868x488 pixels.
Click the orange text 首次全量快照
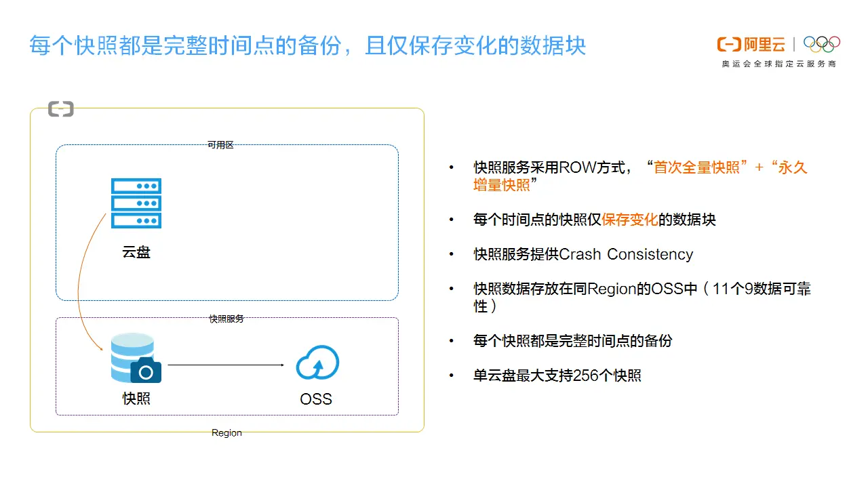(x=696, y=167)
